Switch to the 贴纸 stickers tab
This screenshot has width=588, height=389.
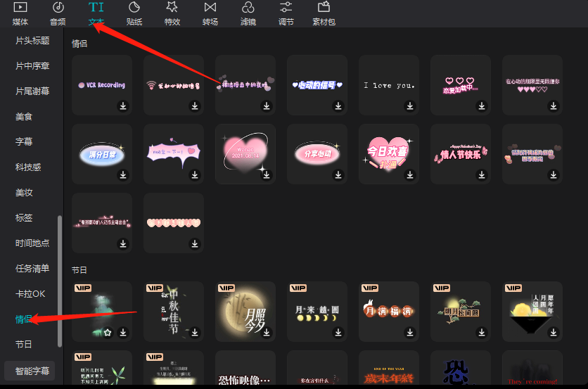[134, 13]
